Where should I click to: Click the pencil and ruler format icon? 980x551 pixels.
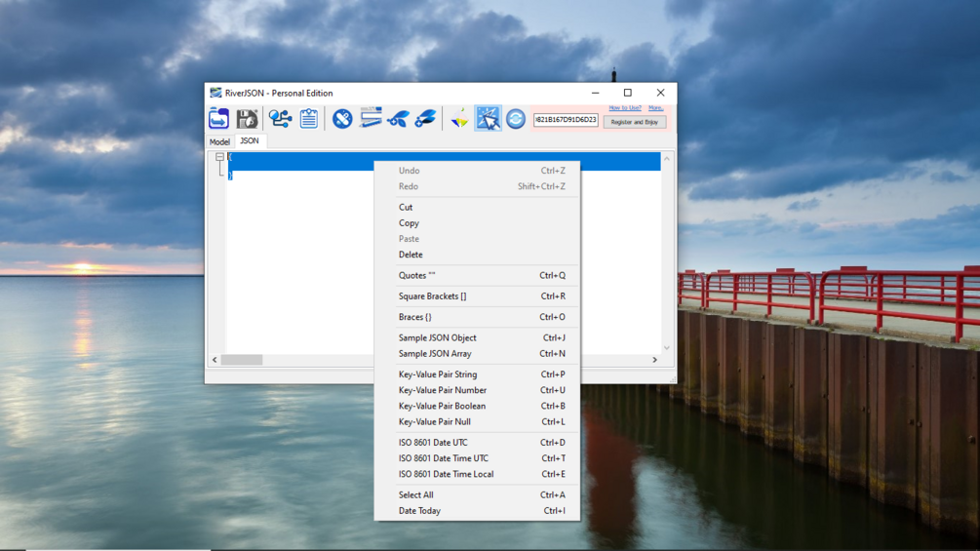370,117
